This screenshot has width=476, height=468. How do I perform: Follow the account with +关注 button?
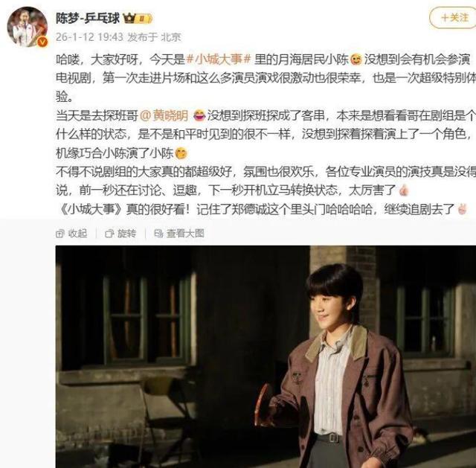click(x=454, y=18)
